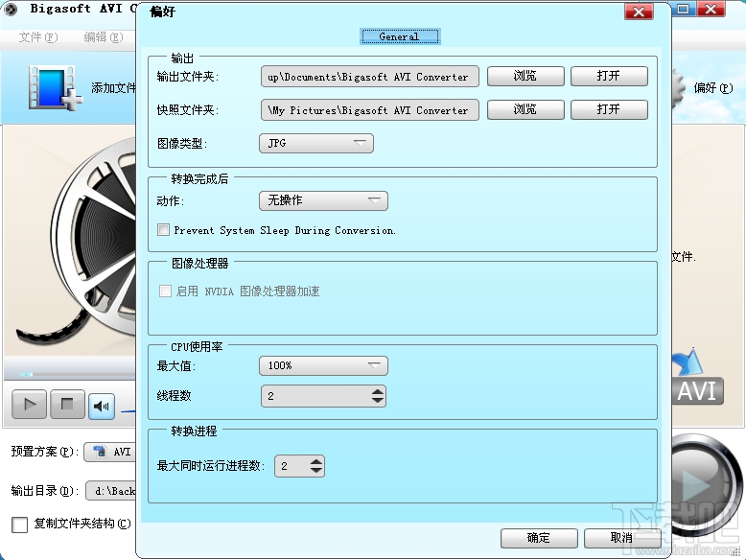Click the 添加文件 label in toolbar

113,88
